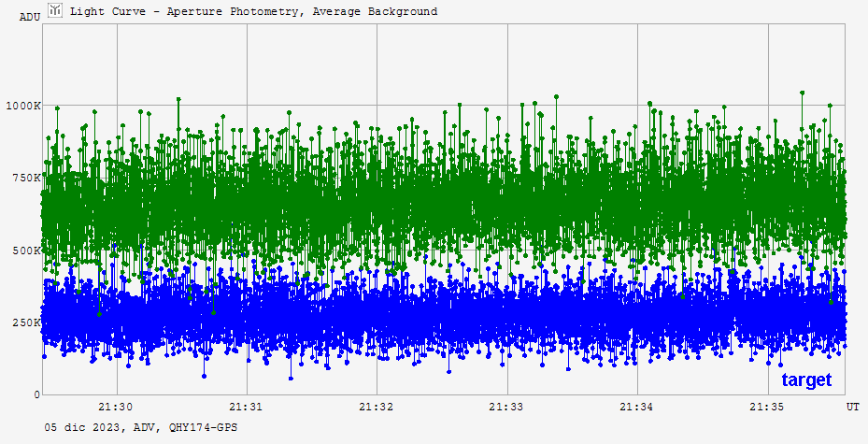This screenshot has height=444, width=868.
Task: Click the 0 y-axis value
Action: click(37, 394)
